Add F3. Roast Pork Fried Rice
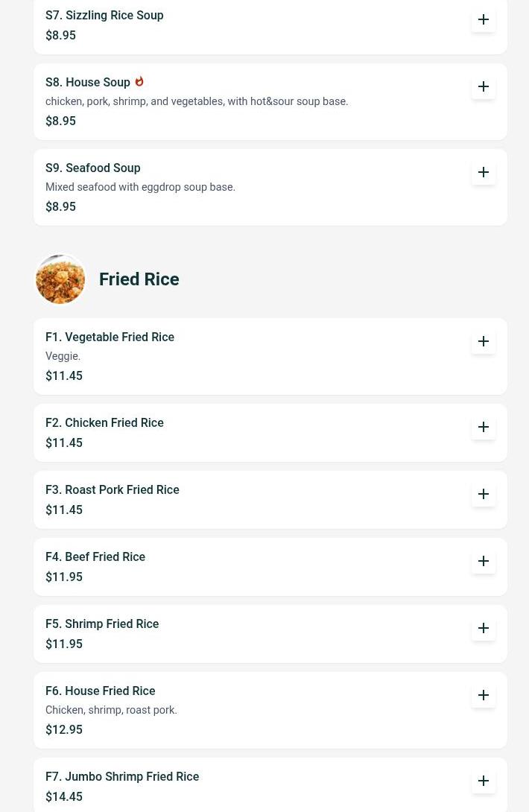 484,494
